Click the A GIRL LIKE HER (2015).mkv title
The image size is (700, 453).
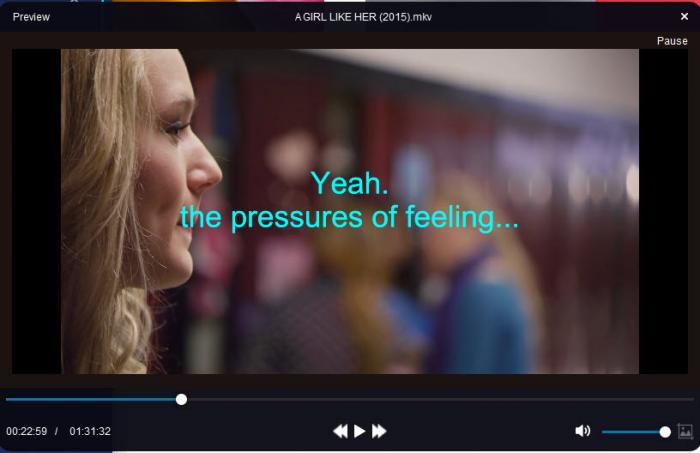[363, 17]
